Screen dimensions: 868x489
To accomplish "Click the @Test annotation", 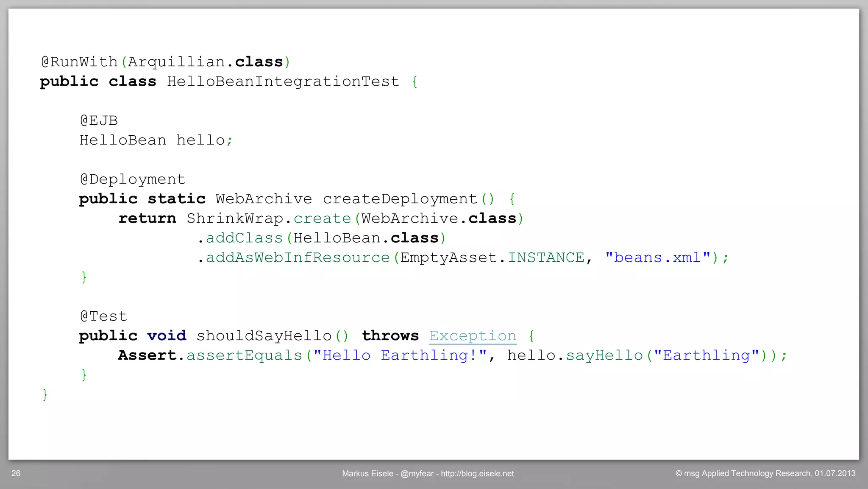I will tap(103, 316).
